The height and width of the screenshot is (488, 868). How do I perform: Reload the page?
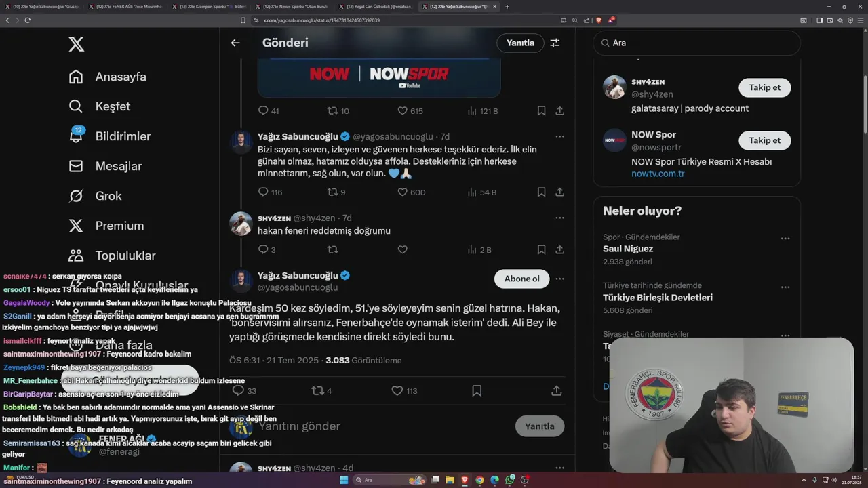(x=28, y=20)
